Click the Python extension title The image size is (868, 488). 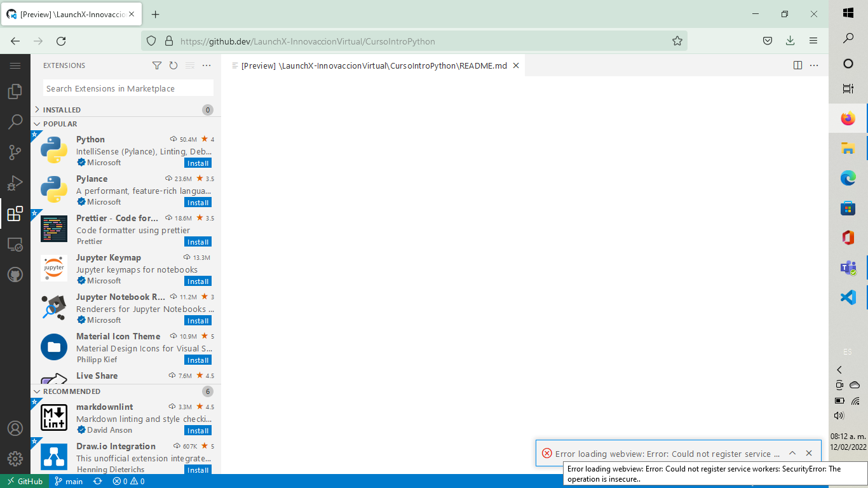pyautogui.click(x=90, y=139)
